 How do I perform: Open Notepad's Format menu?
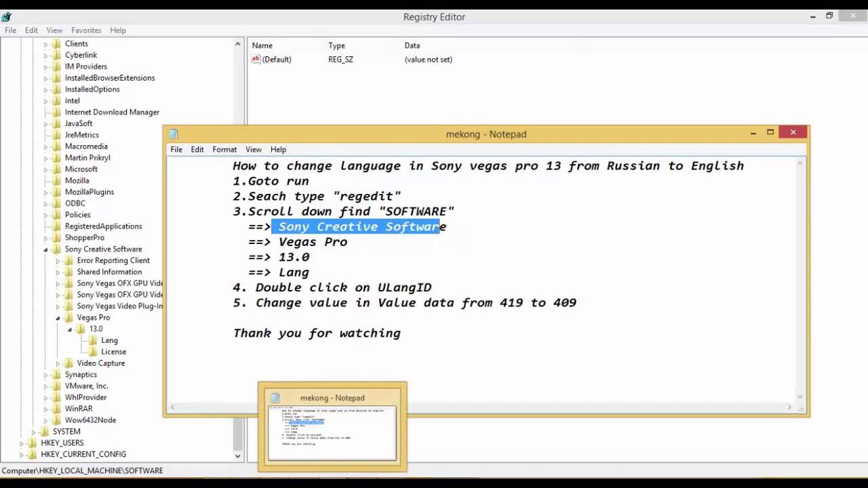[224, 150]
